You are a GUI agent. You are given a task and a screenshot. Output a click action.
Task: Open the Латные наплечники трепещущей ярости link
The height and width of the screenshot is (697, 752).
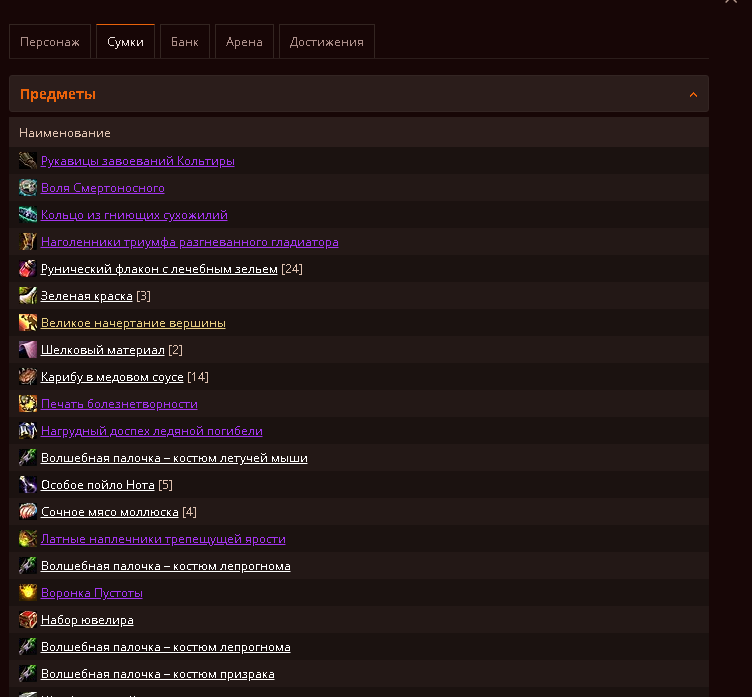pyautogui.click(x=163, y=539)
